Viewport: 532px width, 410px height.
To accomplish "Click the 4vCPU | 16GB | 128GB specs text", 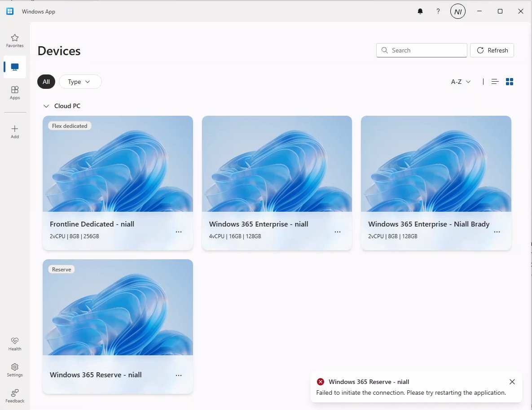I will click(x=235, y=236).
